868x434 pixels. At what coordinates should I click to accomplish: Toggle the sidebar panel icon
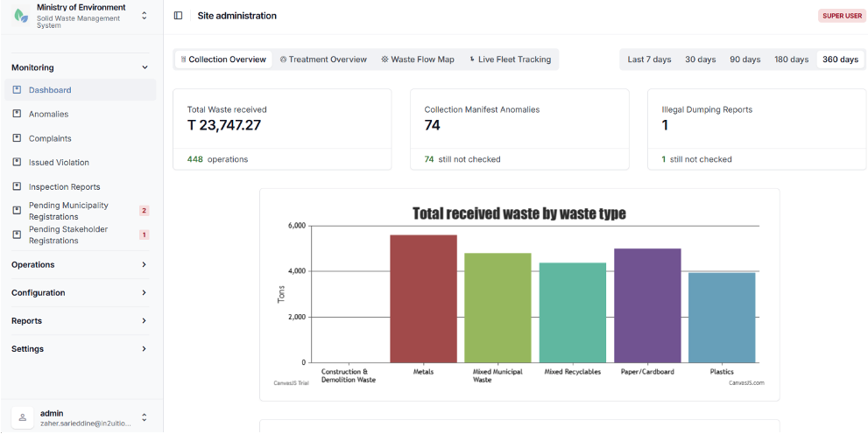click(x=179, y=16)
